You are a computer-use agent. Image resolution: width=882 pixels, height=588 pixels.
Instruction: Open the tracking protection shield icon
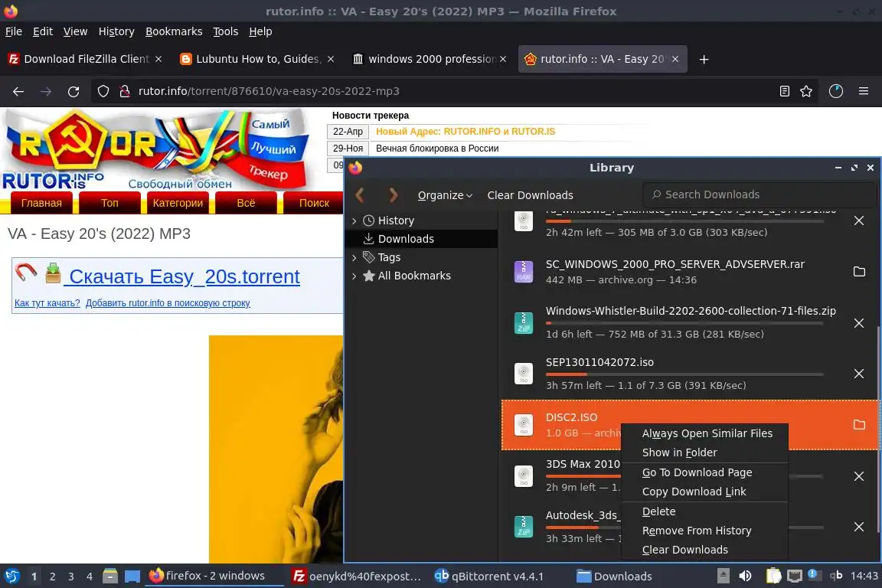pos(103,91)
